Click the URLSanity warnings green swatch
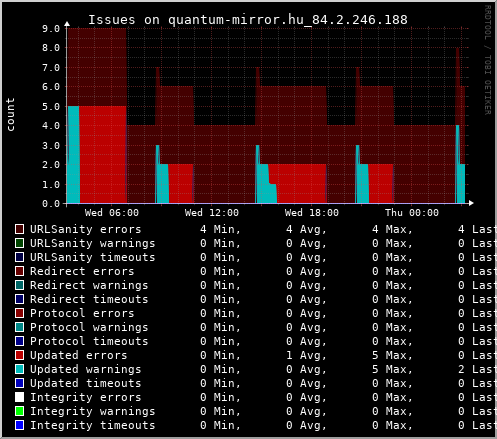Screen dimensions: 497x439 coord(20,243)
